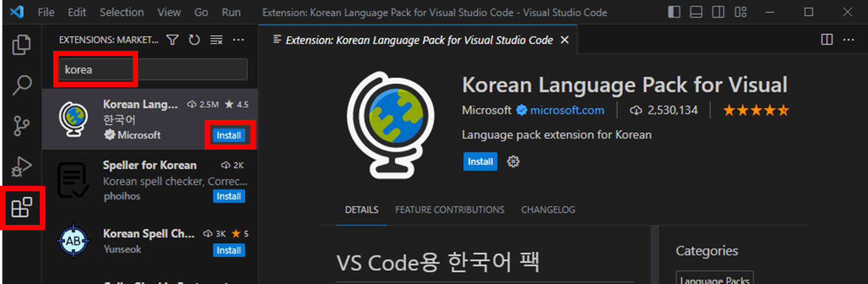Open the Run menu
The image size is (868, 284).
tap(231, 12)
